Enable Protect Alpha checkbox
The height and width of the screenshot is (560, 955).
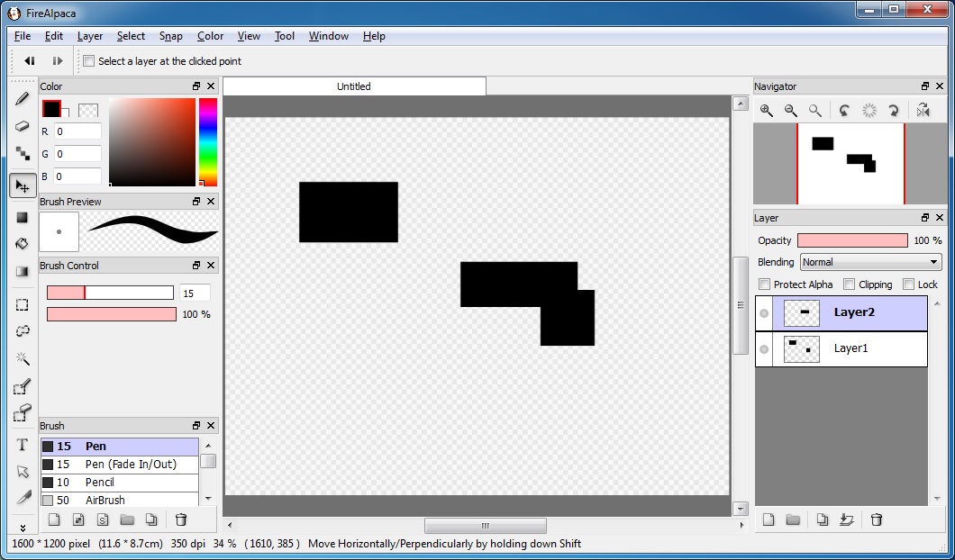[x=764, y=285]
